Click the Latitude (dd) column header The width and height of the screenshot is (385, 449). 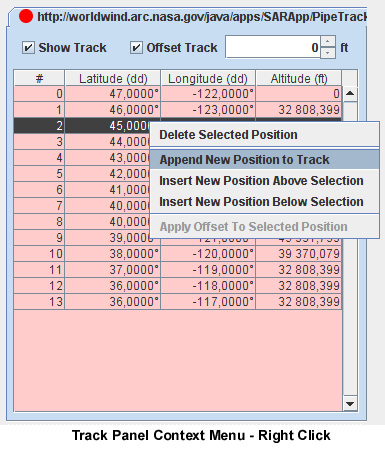(113, 78)
